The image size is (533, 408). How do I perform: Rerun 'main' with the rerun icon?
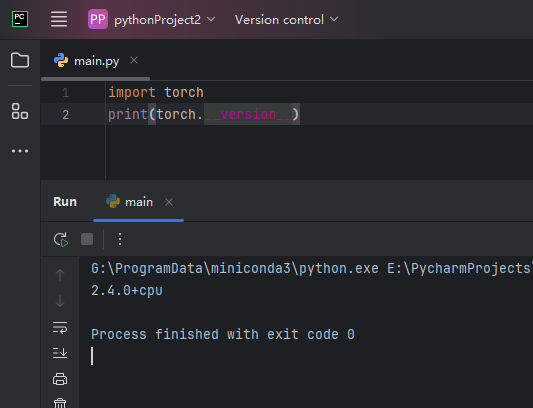pyautogui.click(x=61, y=239)
